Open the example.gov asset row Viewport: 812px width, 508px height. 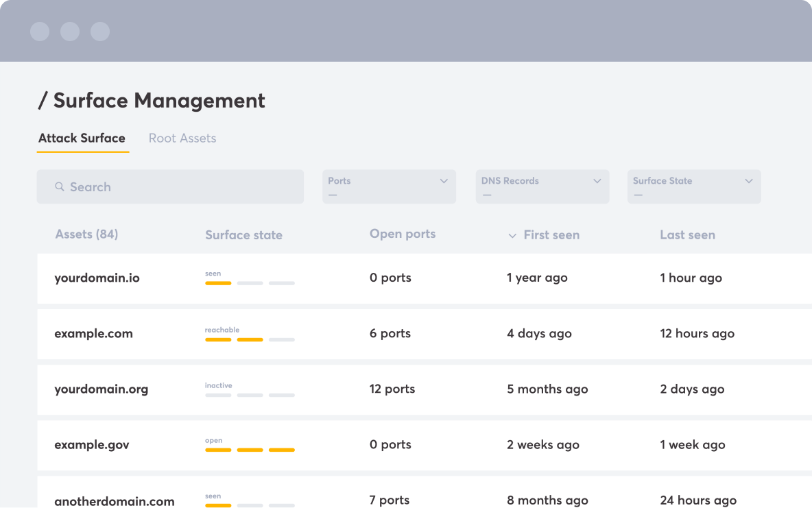(x=425, y=445)
